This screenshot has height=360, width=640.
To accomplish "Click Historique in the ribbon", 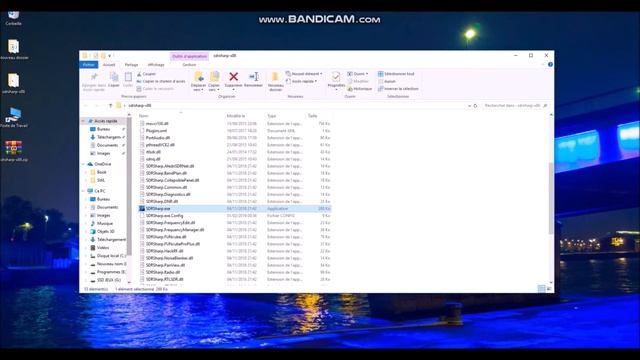I will 360,89.
